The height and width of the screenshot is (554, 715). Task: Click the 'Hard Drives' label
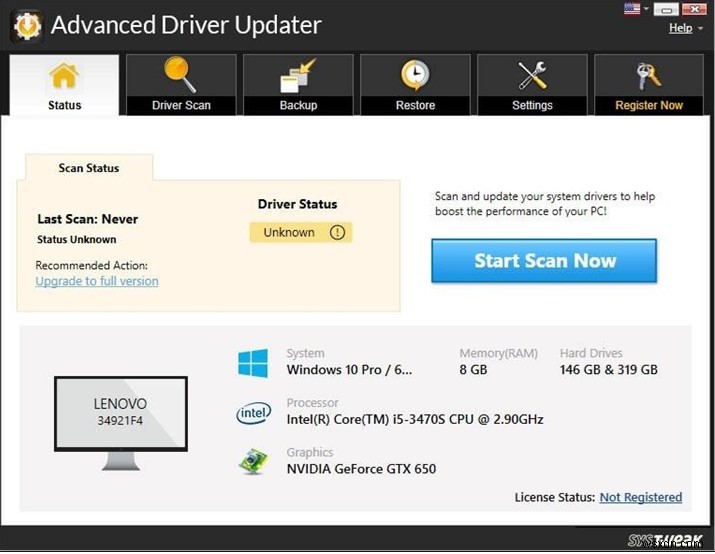[591, 353]
